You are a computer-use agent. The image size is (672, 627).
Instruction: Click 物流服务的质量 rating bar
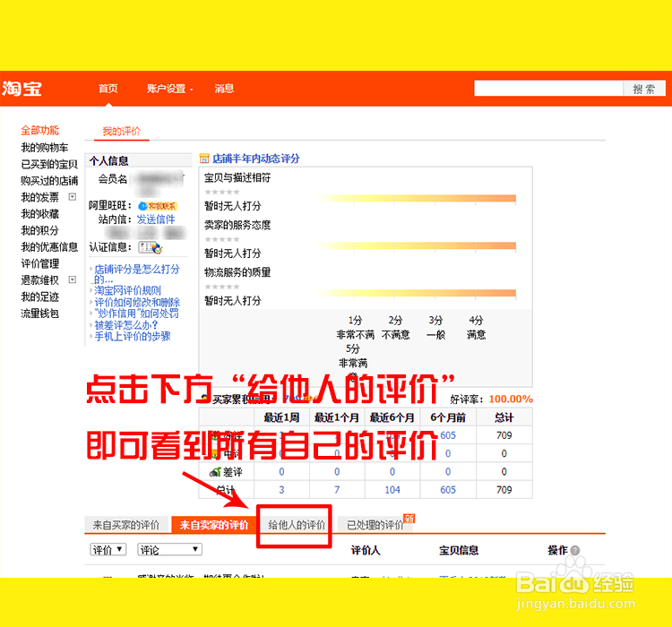tap(416, 293)
